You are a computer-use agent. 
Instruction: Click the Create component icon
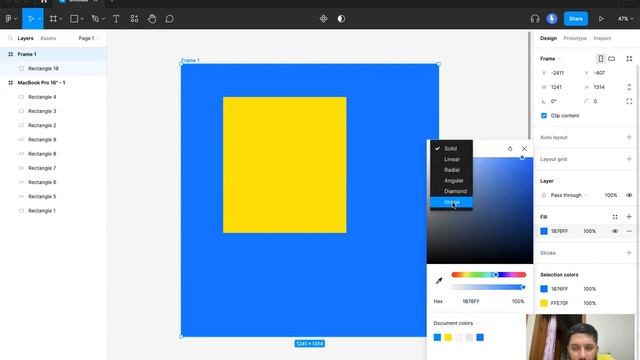pos(323,19)
